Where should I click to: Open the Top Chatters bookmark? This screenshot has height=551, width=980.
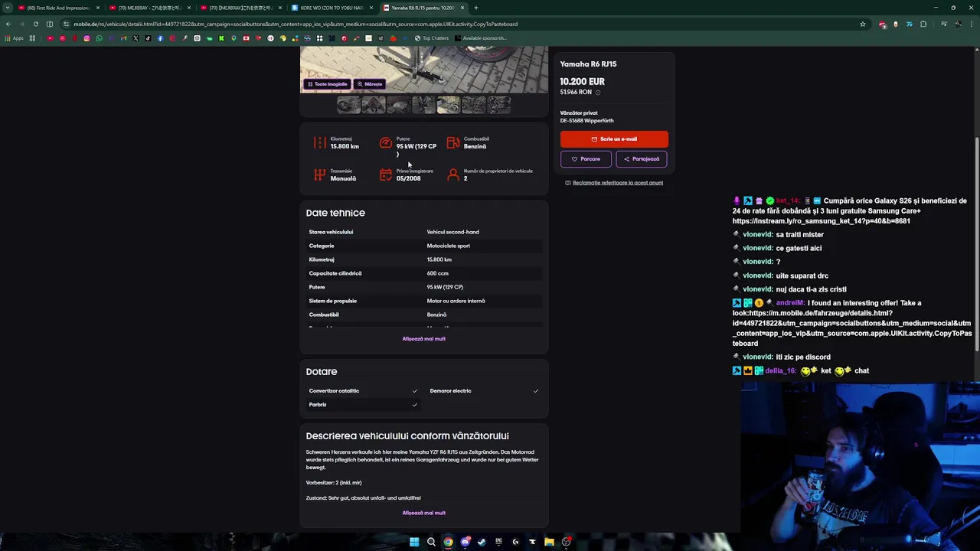click(x=432, y=38)
